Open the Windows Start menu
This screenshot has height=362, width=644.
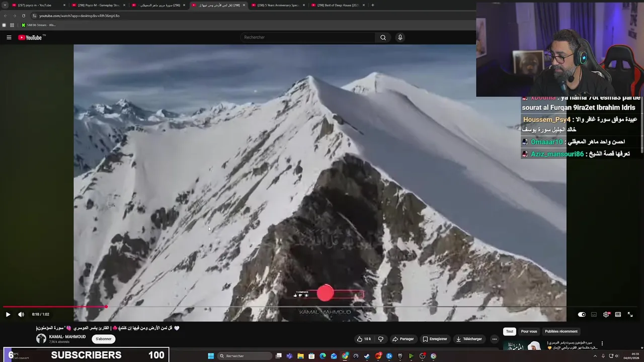211,356
